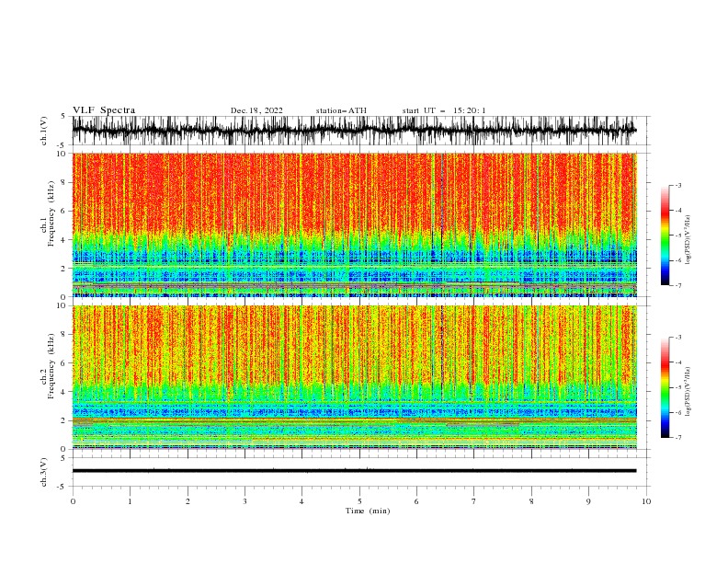The height and width of the screenshot is (563, 728).
Task: Click the ch.1 PSD color scale bar
Action: 665,236
